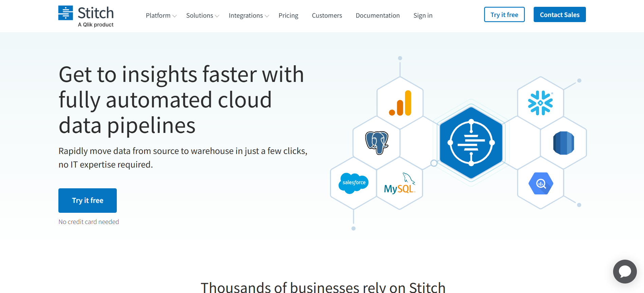The height and width of the screenshot is (293, 644).
Task: Click the Google Analytics bar chart icon
Action: [x=400, y=103]
